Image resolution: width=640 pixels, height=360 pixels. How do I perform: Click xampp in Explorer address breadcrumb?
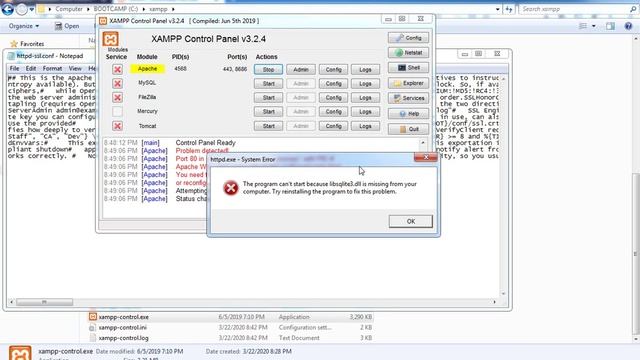coord(158,9)
